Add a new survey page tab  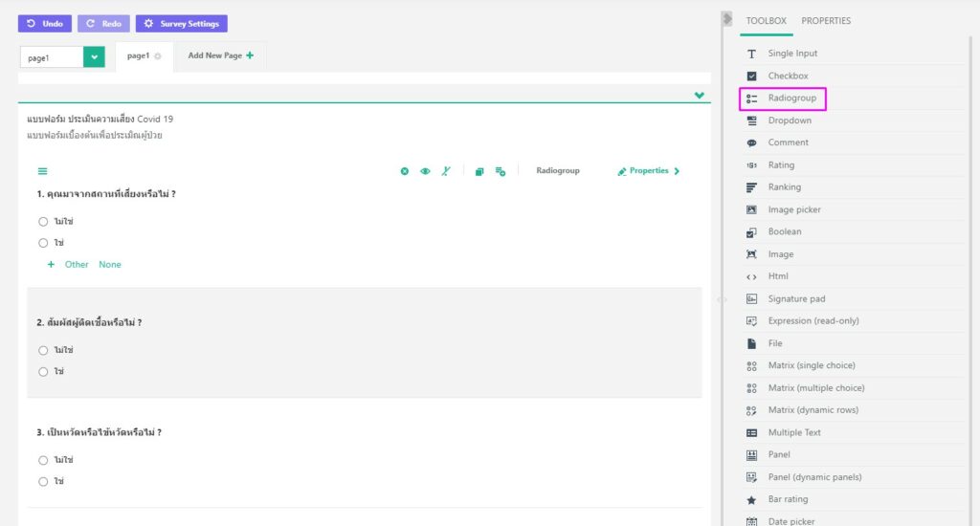[x=220, y=55]
